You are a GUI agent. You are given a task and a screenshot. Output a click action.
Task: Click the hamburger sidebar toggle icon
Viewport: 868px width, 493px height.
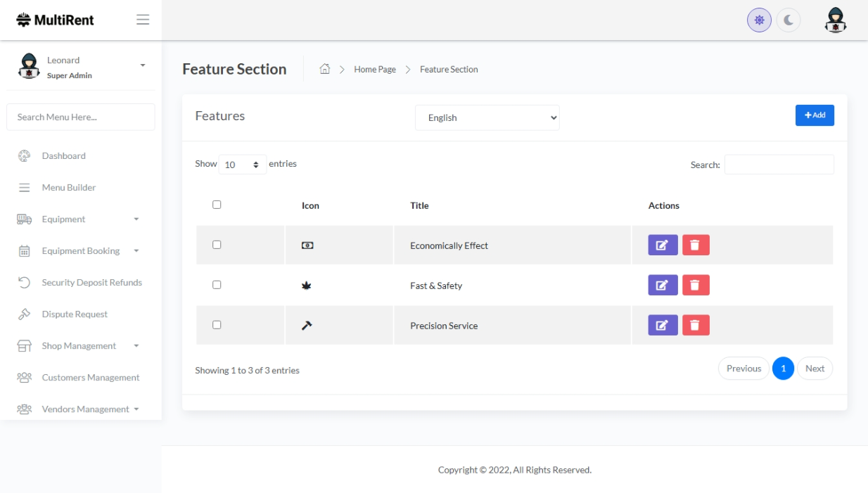(143, 20)
